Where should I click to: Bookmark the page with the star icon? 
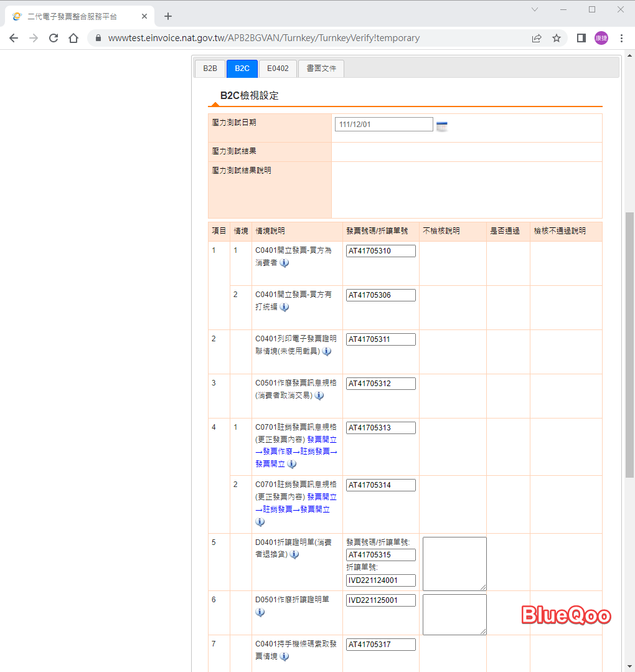pyautogui.click(x=556, y=38)
